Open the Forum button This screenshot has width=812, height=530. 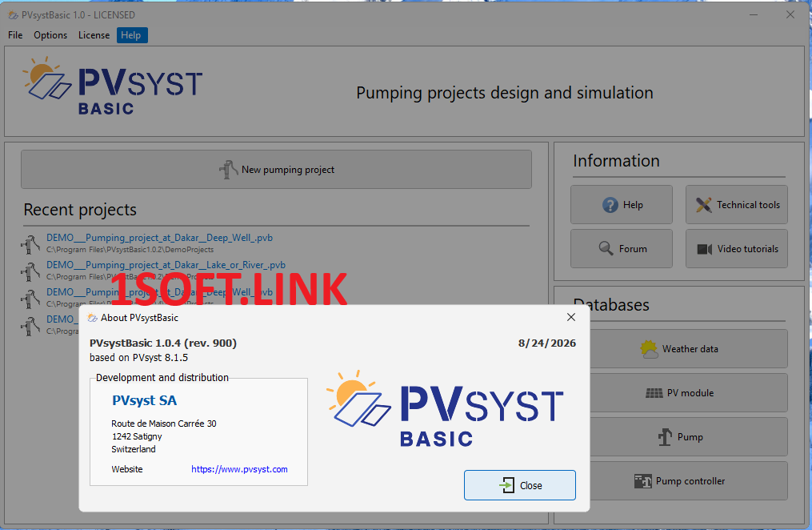(x=622, y=249)
